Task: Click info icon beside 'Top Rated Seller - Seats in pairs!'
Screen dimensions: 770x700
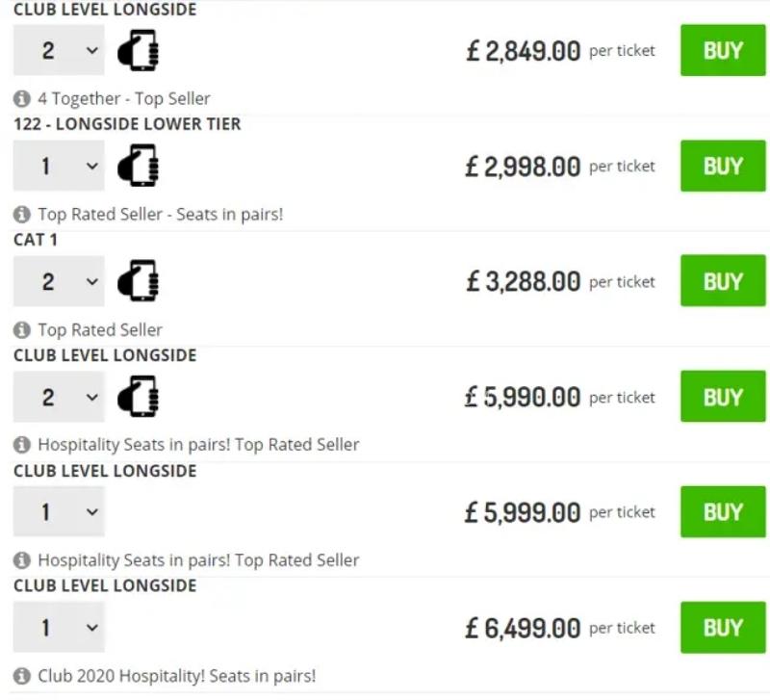Action: click(x=22, y=214)
